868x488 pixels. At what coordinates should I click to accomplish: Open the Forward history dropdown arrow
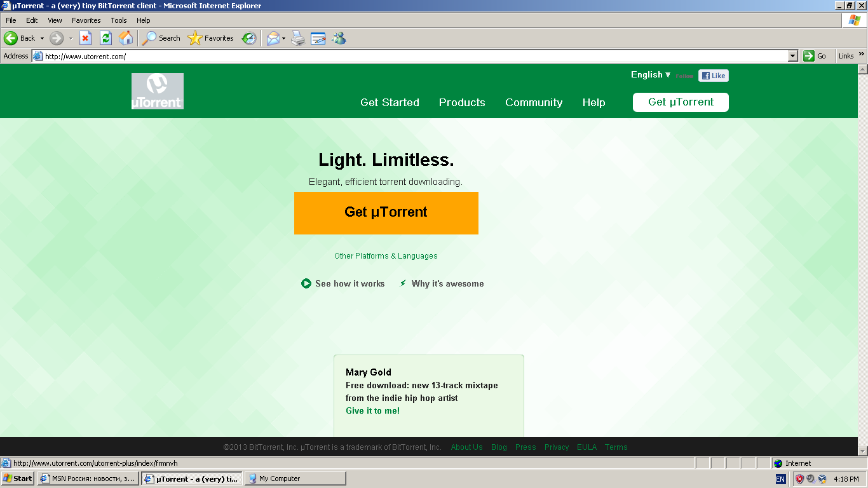[x=71, y=38]
